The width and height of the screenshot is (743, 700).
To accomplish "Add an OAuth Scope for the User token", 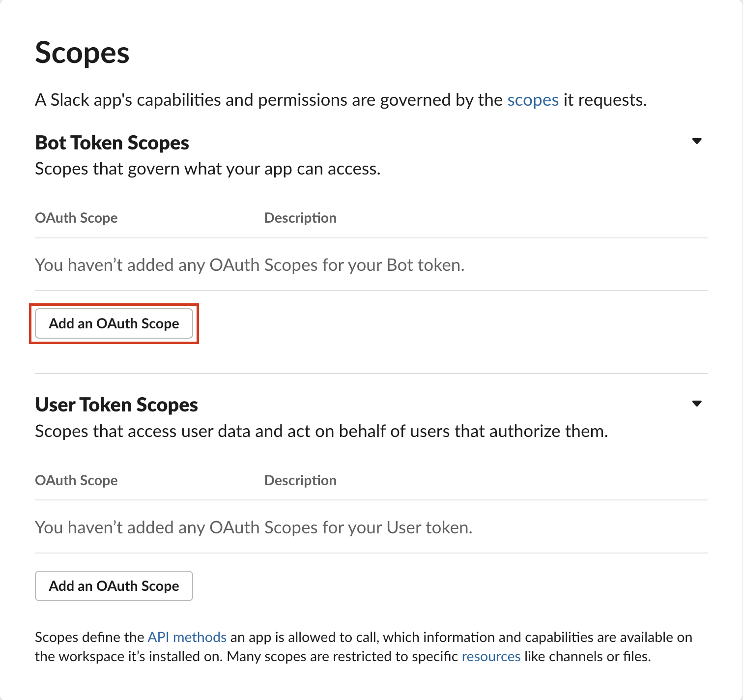I will click(114, 586).
